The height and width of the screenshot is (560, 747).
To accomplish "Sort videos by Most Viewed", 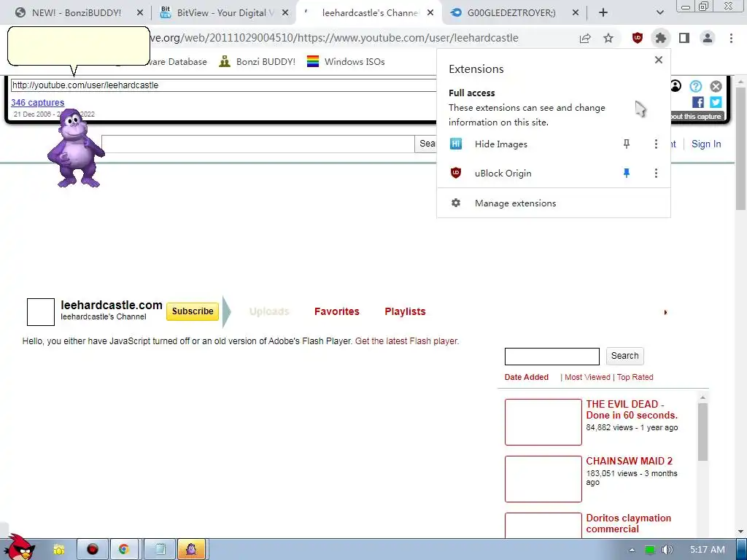I will tap(587, 377).
